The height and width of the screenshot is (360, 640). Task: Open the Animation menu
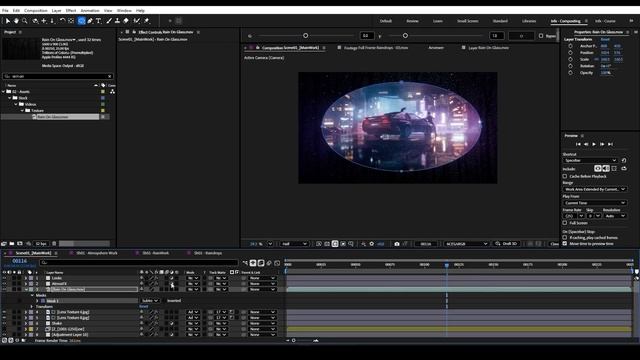coord(90,11)
